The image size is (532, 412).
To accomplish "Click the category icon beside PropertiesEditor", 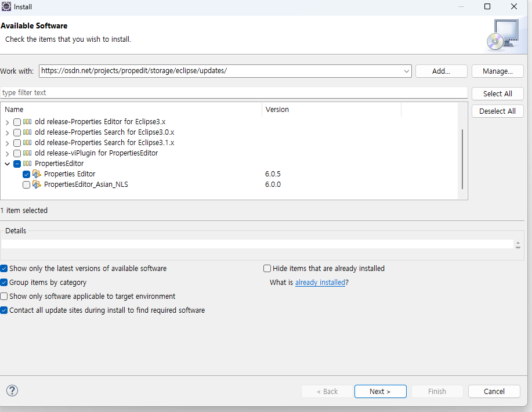I will click(27, 164).
